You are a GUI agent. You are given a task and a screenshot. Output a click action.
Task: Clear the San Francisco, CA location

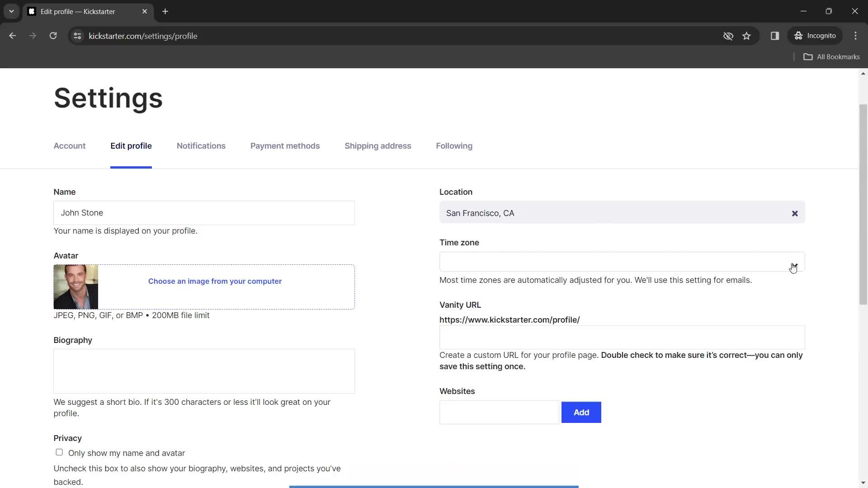tap(795, 213)
